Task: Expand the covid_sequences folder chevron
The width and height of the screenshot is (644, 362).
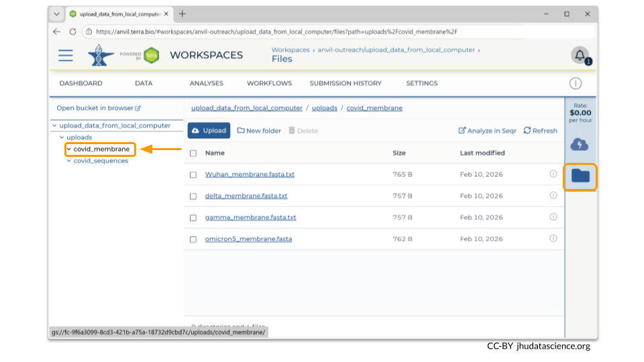Action: 69,161
